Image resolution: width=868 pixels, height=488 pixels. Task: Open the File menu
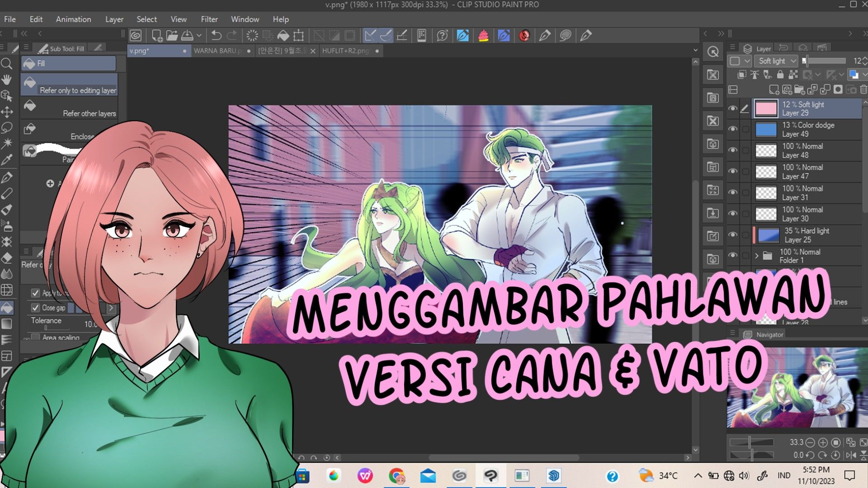coord(10,19)
